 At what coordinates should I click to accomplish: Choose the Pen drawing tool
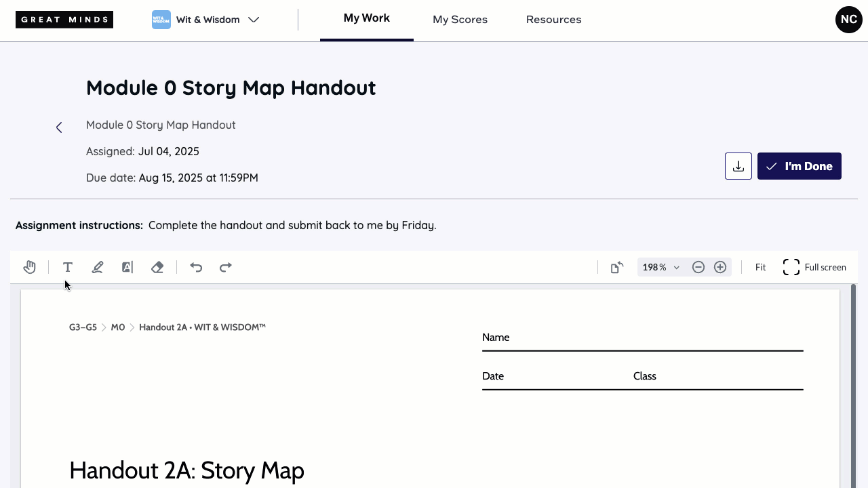click(98, 268)
